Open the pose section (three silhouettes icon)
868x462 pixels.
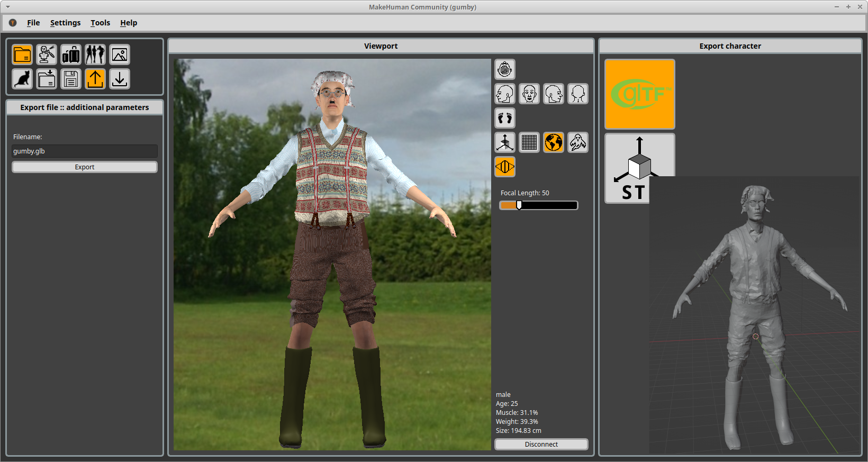(x=95, y=55)
